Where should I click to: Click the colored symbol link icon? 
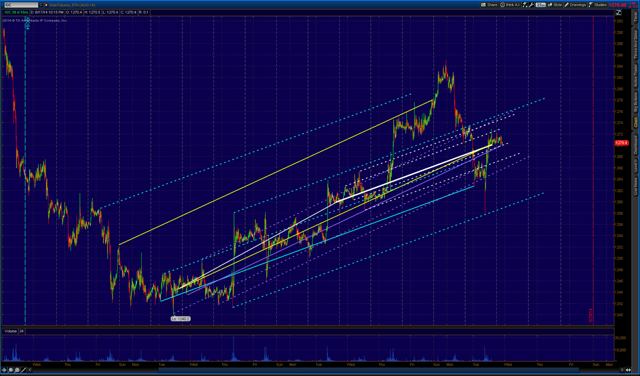pyautogui.click(x=46, y=5)
